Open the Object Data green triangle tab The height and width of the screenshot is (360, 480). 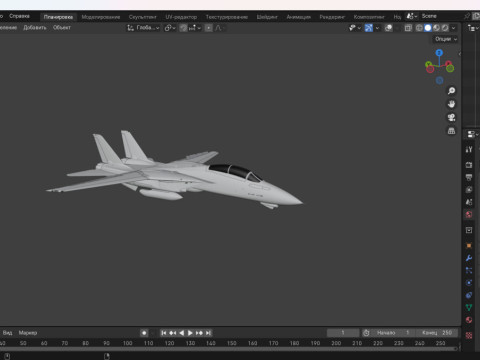coord(469,307)
